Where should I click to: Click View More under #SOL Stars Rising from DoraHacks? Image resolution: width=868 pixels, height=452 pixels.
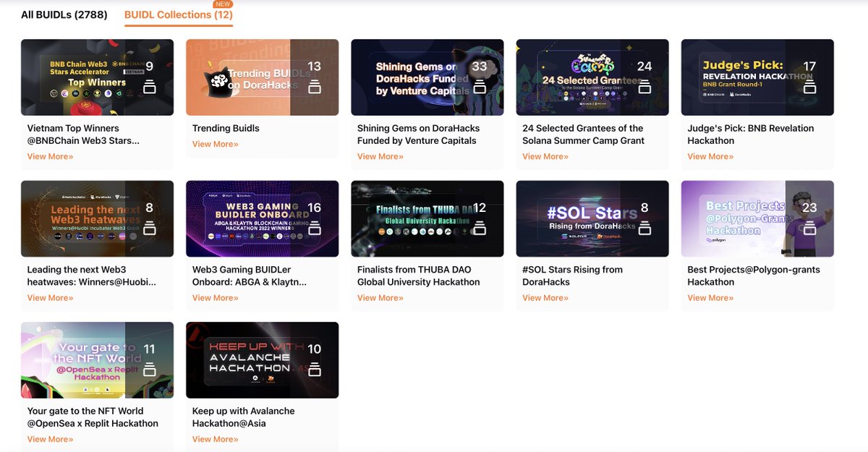tap(545, 297)
